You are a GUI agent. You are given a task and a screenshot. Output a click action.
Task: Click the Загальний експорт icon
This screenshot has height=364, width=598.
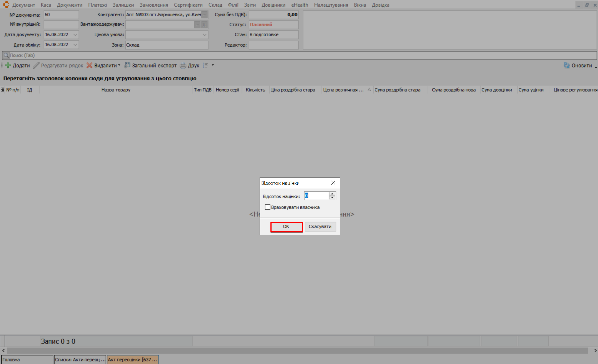[x=127, y=65]
